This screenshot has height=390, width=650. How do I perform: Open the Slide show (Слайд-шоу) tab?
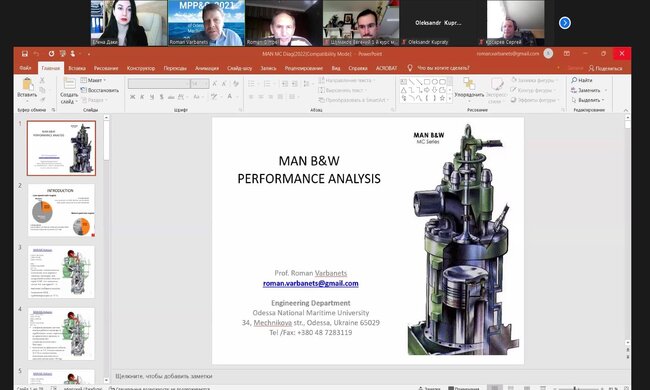[240, 68]
